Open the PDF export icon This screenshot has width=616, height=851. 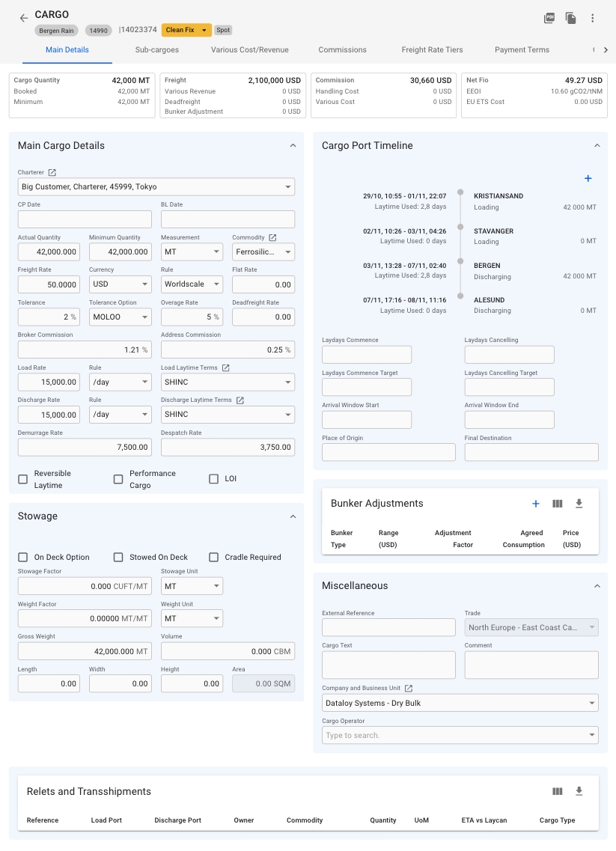(549, 18)
